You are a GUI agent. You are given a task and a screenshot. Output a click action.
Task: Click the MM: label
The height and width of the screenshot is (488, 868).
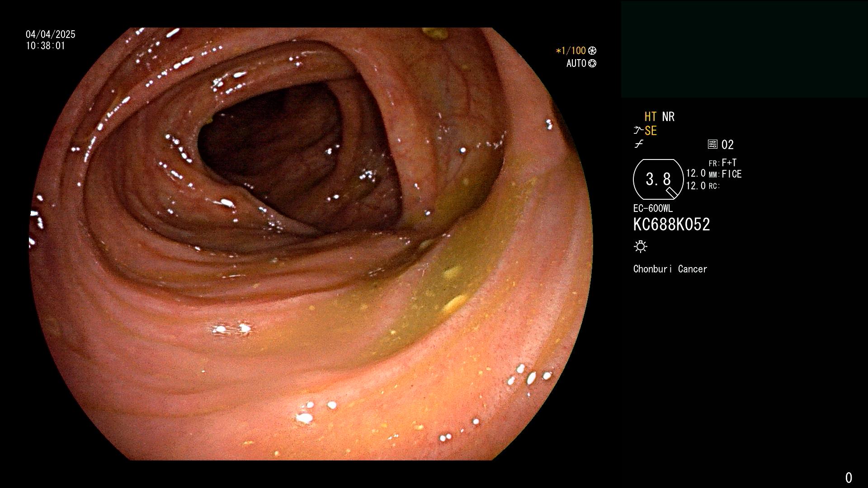(x=714, y=175)
